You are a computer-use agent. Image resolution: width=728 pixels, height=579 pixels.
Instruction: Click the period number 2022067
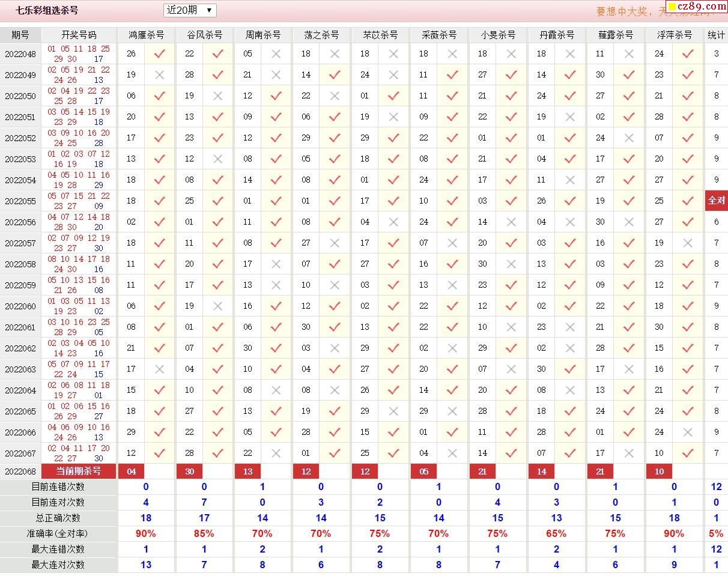pyautogui.click(x=20, y=453)
